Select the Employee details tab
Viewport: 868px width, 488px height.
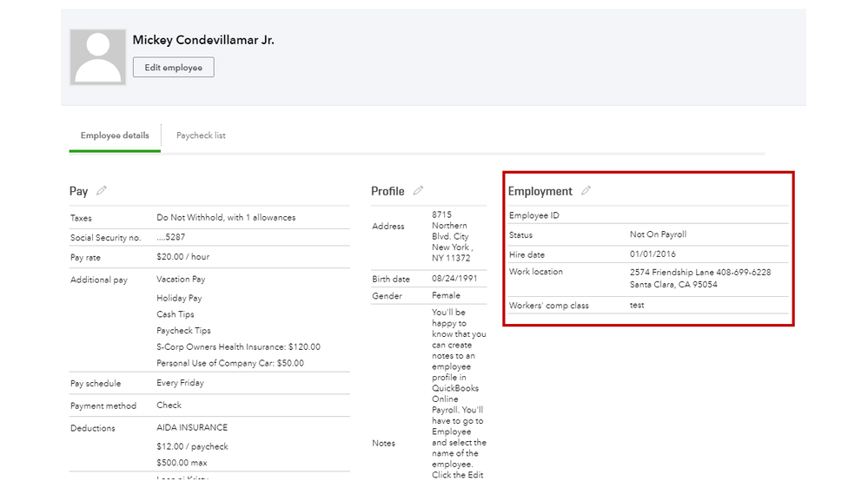click(x=115, y=135)
